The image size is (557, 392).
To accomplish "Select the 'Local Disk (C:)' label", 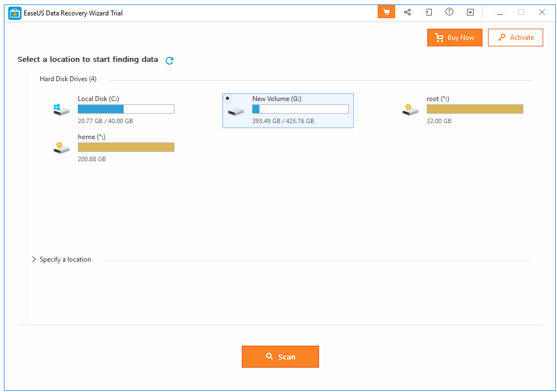I will [x=98, y=99].
